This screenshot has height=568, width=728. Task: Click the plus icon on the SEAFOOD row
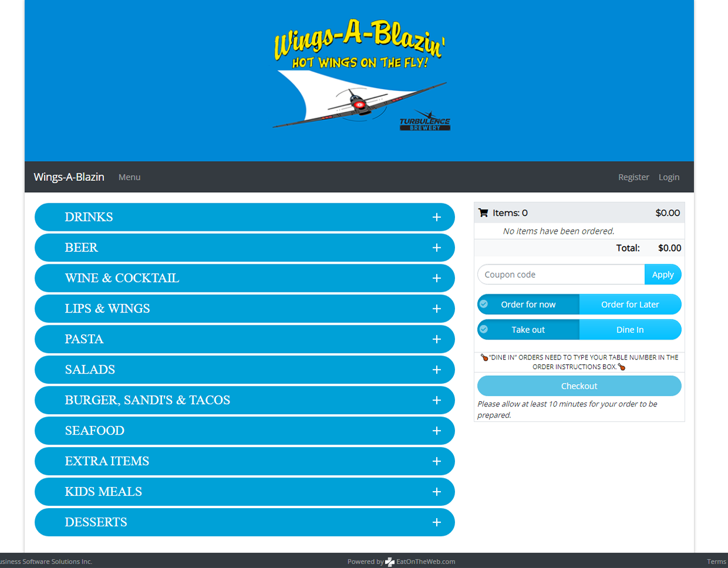click(437, 431)
